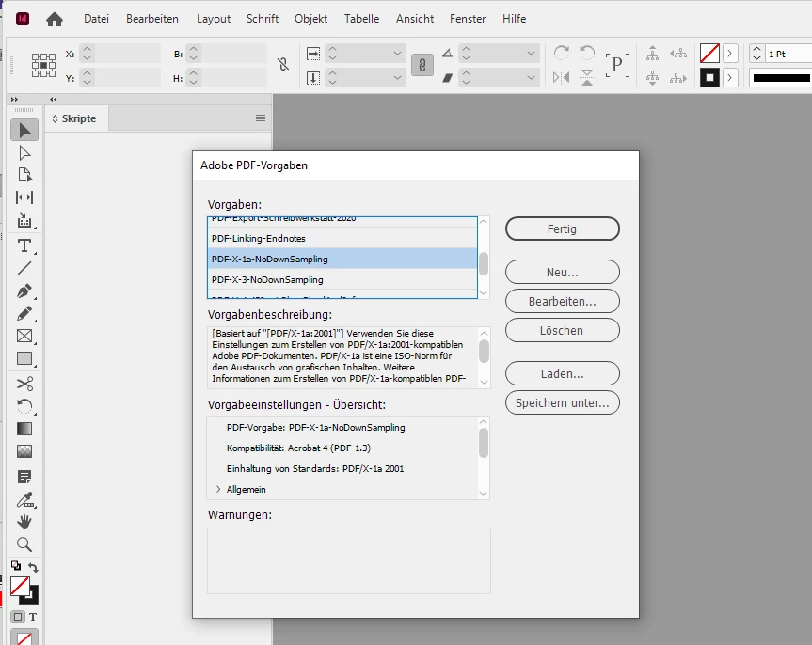Select the Zoom tool
Image resolution: width=812 pixels, height=645 pixels.
[24, 544]
